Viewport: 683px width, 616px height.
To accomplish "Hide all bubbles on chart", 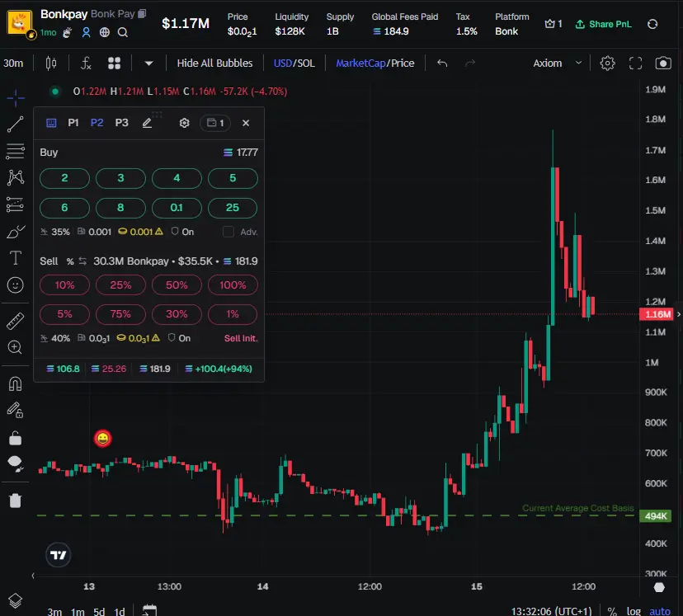I will (214, 63).
